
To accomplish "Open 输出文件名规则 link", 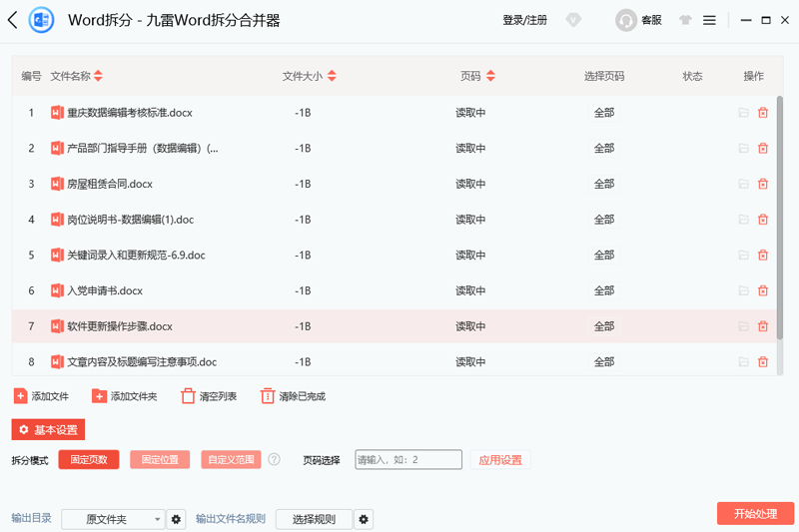I will tap(231, 519).
